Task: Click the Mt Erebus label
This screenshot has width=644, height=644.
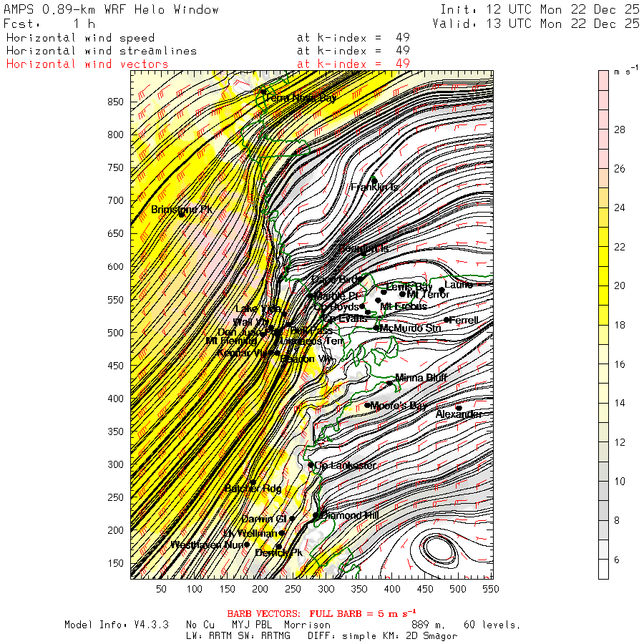Action: (404, 306)
